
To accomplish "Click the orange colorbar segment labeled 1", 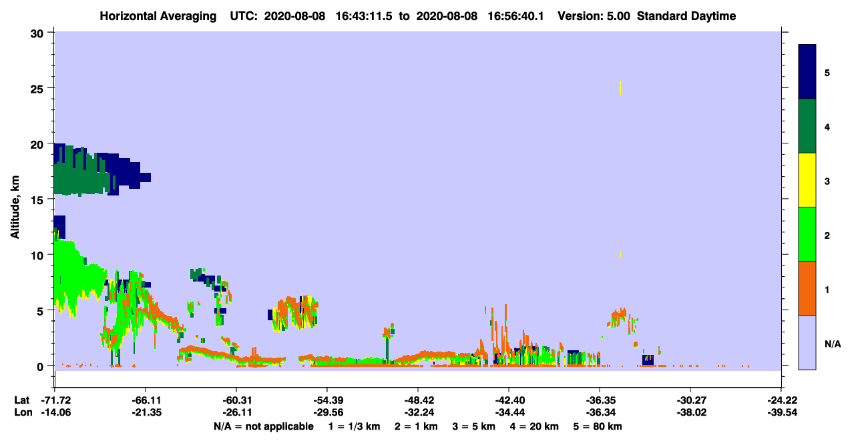I will point(807,288).
